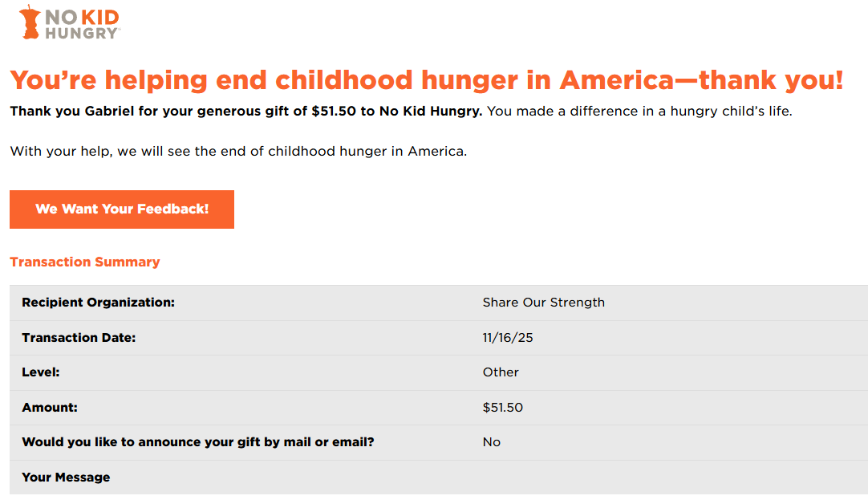Click the Transaction Date label

tap(79, 338)
